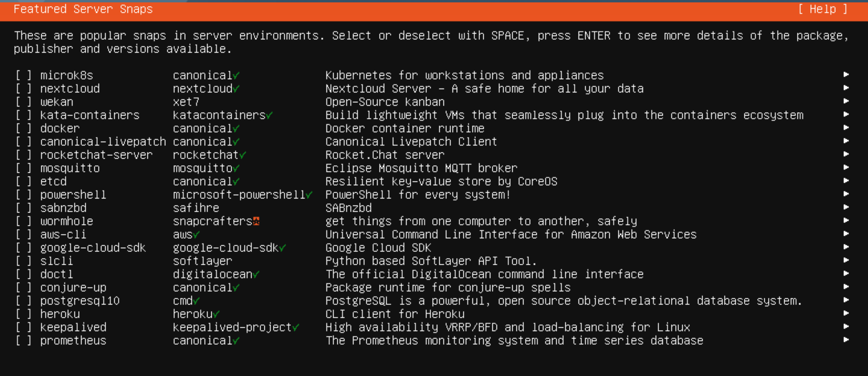Open details arrow for wekan row
This screenshot has width=868, height=376.
(846, 101)
